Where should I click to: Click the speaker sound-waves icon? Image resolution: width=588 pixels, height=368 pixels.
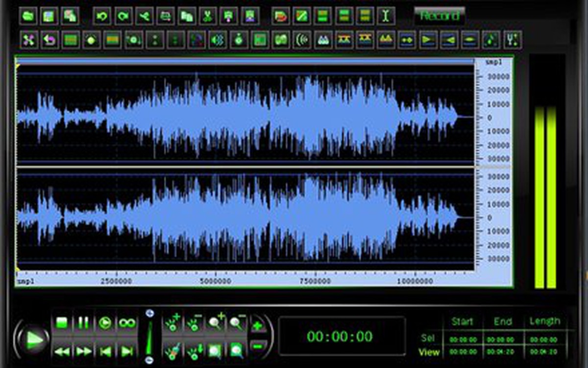pos(218,40)
